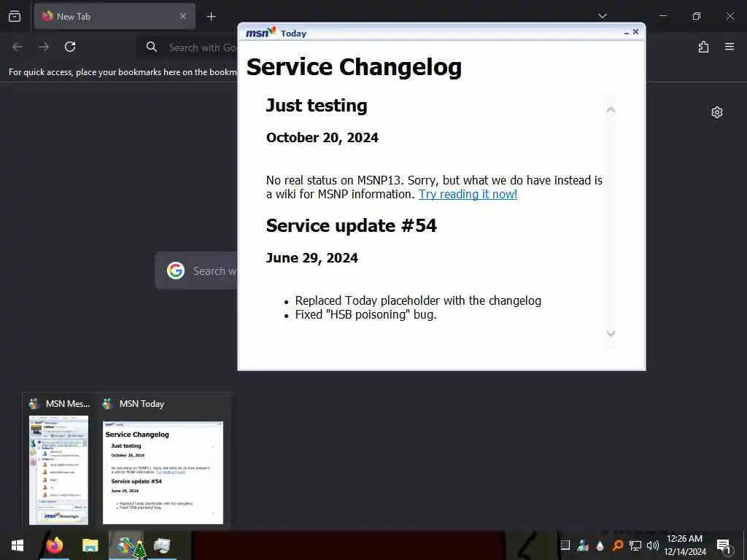Click the Google logo in search box

[176, 271]
